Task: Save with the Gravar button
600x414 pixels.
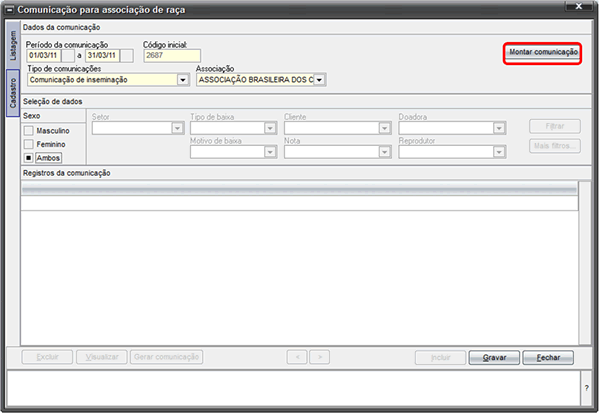Action: click(x=494, y=358)
